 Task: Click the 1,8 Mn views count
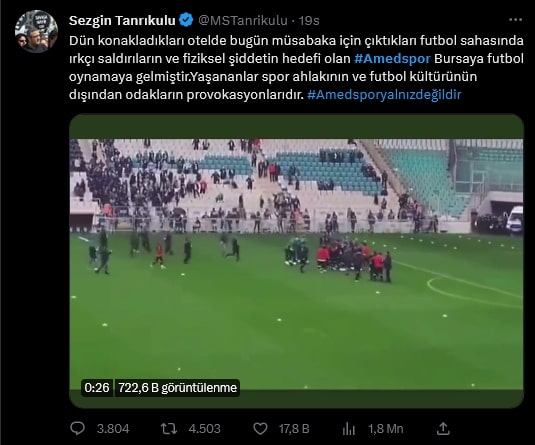386,429
